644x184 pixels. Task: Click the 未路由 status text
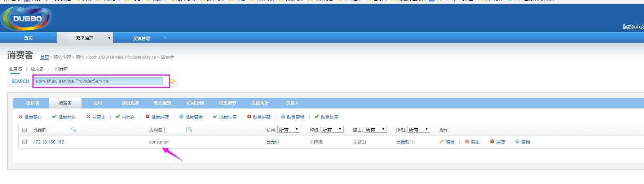click(360, 142)
